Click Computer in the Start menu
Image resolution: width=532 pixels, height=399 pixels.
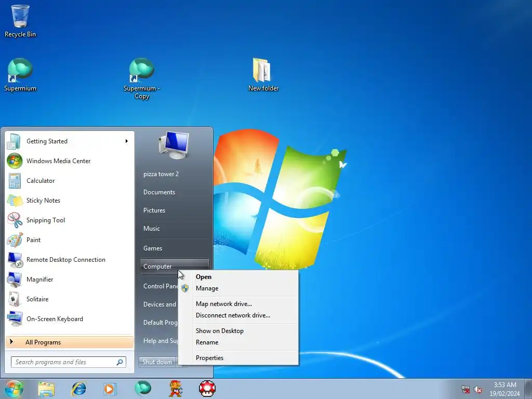[175, 267]
